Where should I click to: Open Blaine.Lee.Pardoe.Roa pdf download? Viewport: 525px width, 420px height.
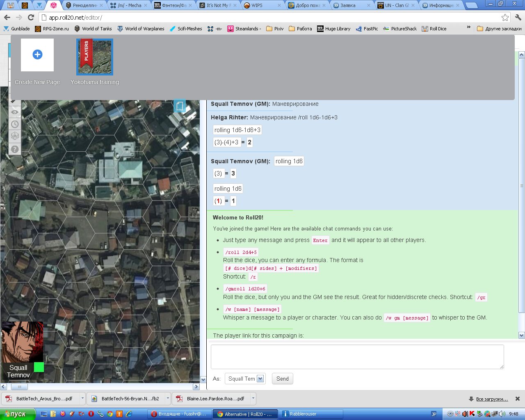(x=211, y=398)
